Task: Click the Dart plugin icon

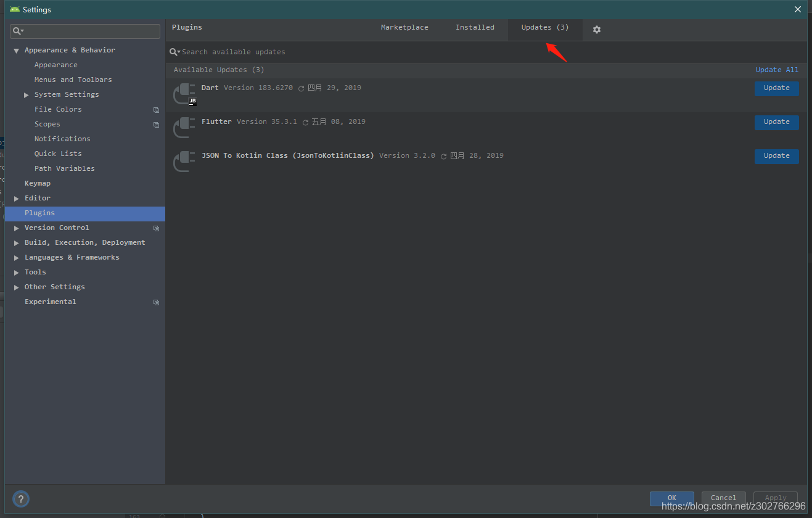Action: 184,94
